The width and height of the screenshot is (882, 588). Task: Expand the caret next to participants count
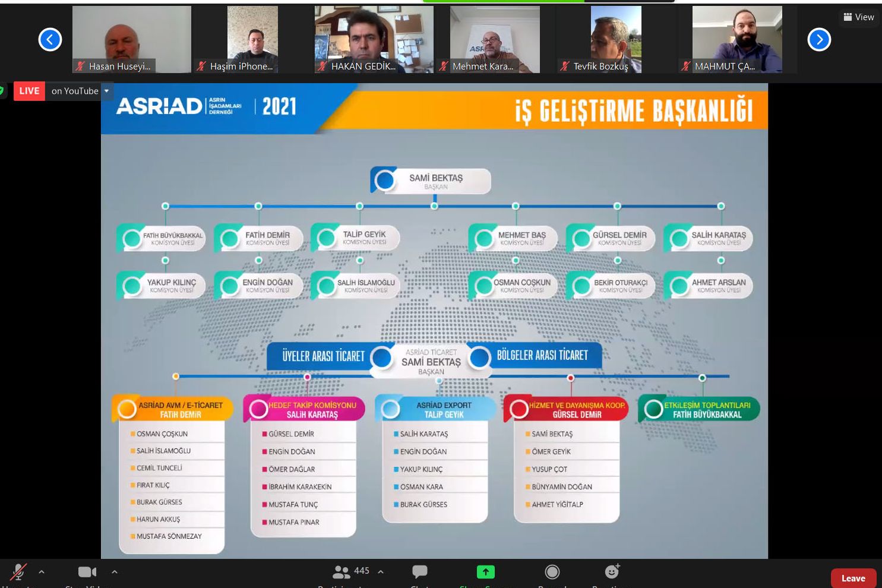pyautogui.click(x=381, y=572)
